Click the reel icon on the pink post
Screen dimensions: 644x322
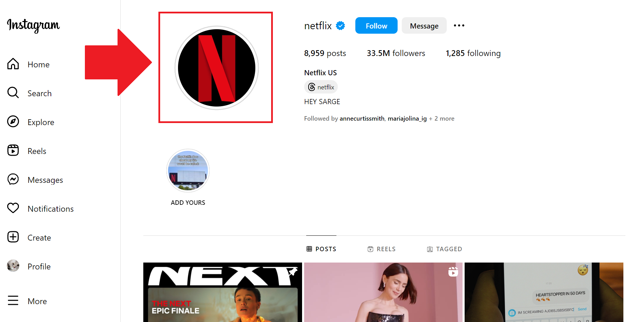coord(453,272)
